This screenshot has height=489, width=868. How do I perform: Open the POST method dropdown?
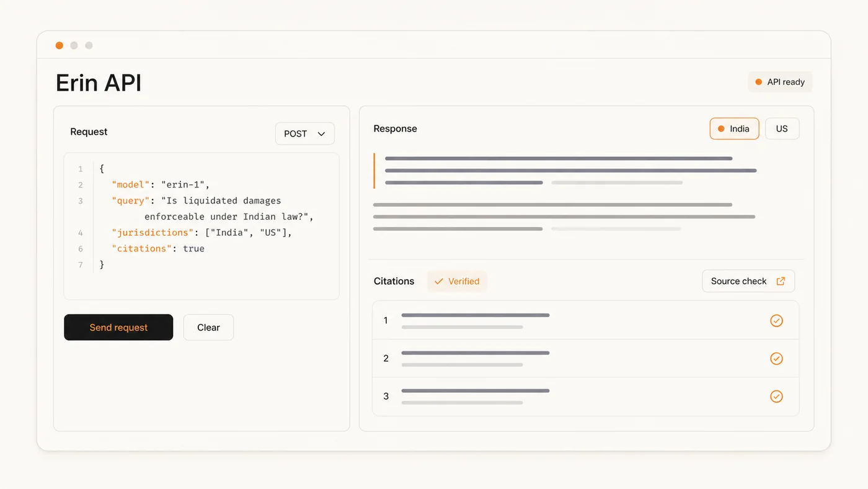coord(304,133)
